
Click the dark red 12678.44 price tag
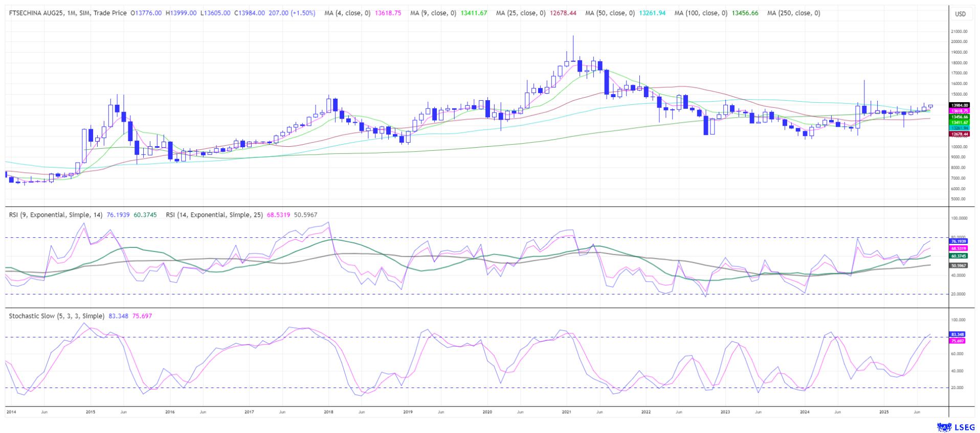pyautogui.click(x=959, y=134)
